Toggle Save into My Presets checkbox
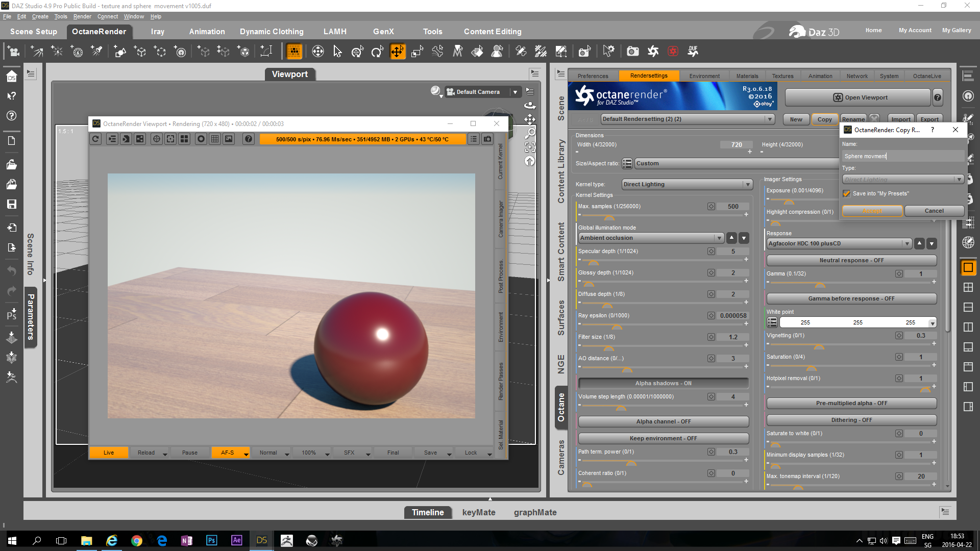Viewport: 980px width, 551px height. click(847, 193)
